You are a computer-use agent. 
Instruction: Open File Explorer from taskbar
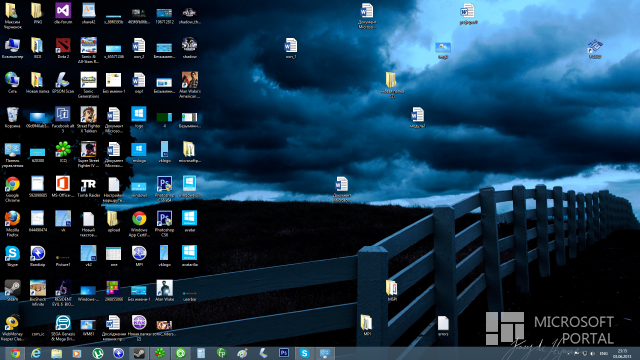click(57, 353)
